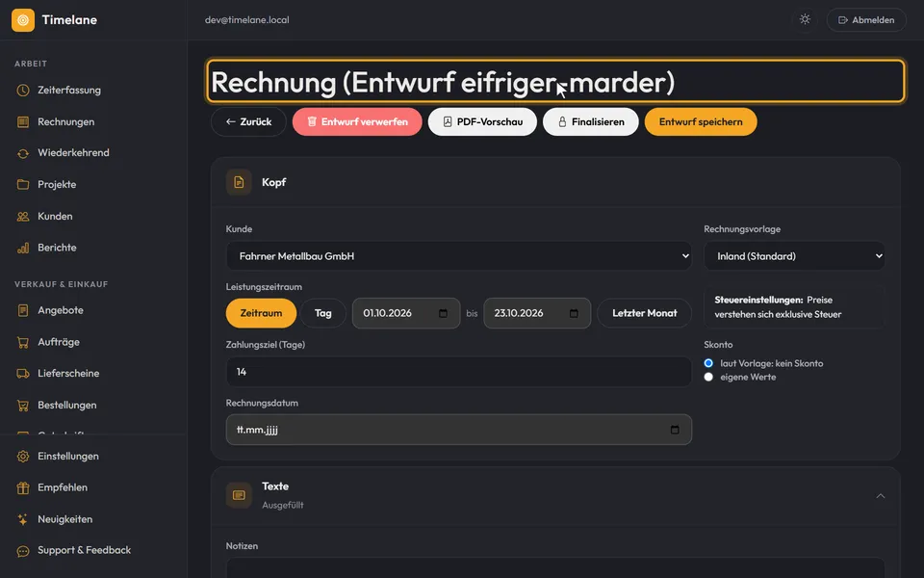The width and height of the screenshot is (924, 578).
Task: Open the PDF-Vorschau
Action: 482,122
